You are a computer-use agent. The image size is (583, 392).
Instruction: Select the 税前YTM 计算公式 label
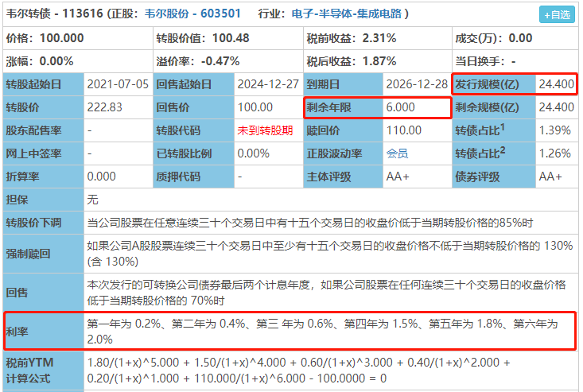coord(44,371)
